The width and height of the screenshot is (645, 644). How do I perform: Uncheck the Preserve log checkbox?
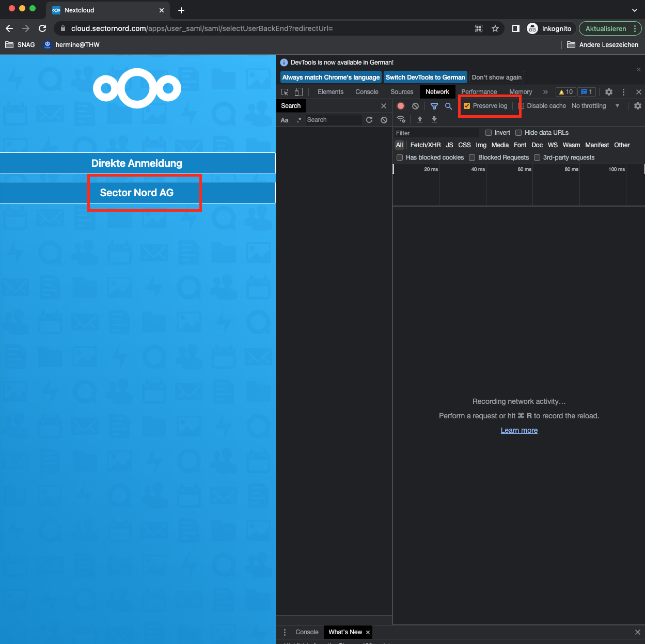467,106
